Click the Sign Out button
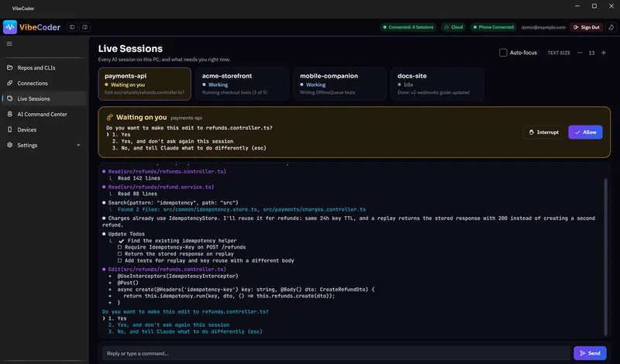Screen dimensions: 620x364 tap(587, 27)
